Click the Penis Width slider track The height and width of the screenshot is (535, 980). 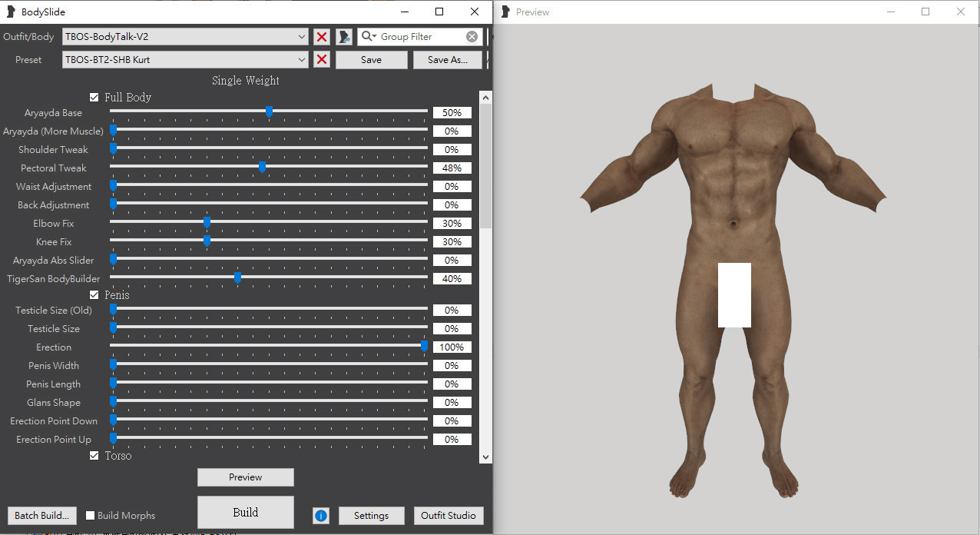[x=269, y=364]
